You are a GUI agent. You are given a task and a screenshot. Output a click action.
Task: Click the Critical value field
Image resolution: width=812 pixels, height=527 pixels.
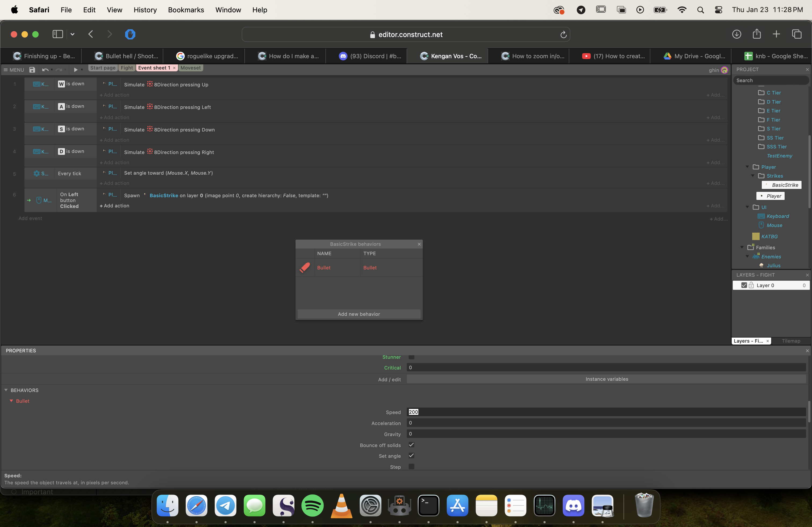[606, 367]
